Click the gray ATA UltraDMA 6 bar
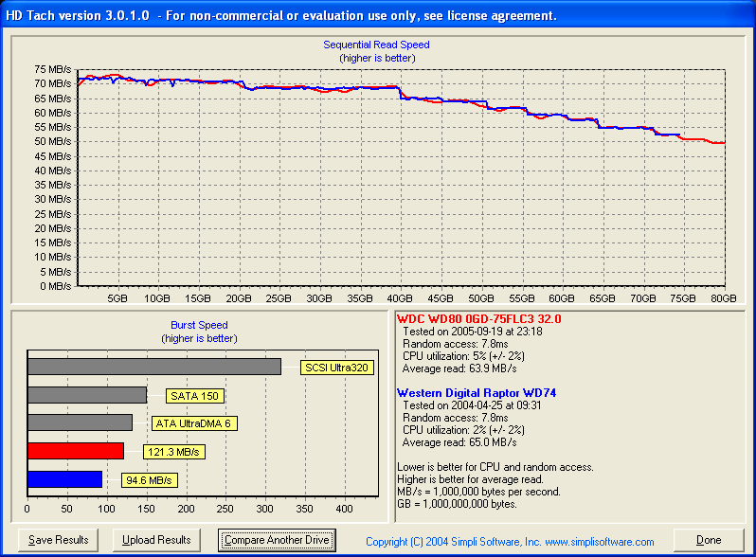Viewport: 756px width, 557px height. pyautogui.click(x=80, y=422)
